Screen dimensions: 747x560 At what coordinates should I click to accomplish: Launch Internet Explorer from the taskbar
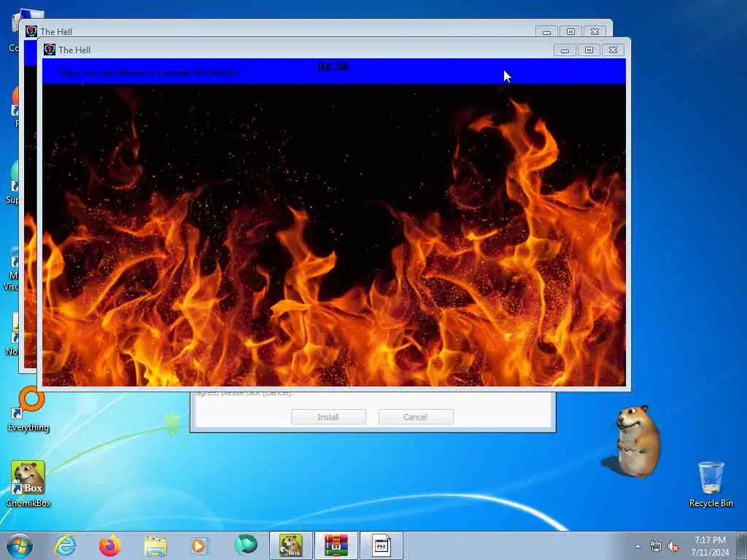(x=65, y=545)
